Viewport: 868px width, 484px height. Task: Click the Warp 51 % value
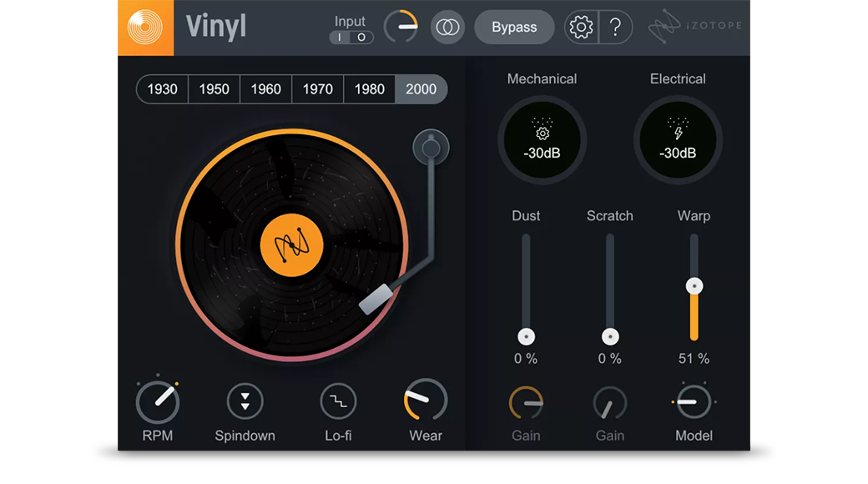(694, 359)
